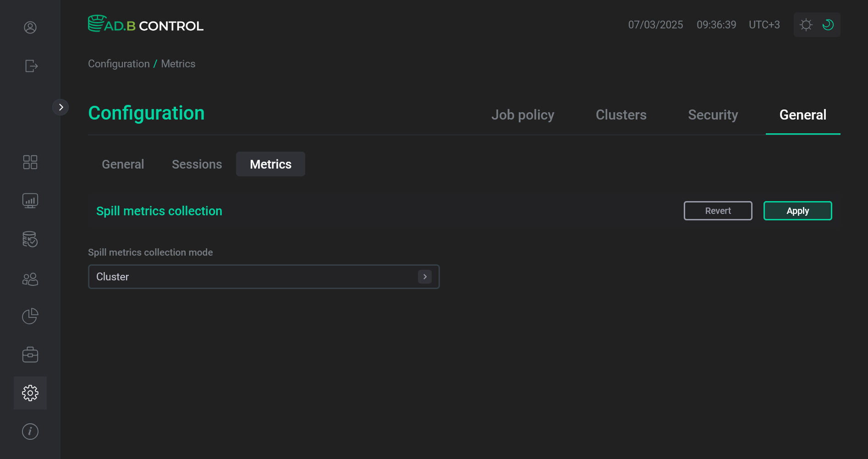Revert the spill metrics configuration
This screenshot has height=459, width=868.
click(718, 211)
